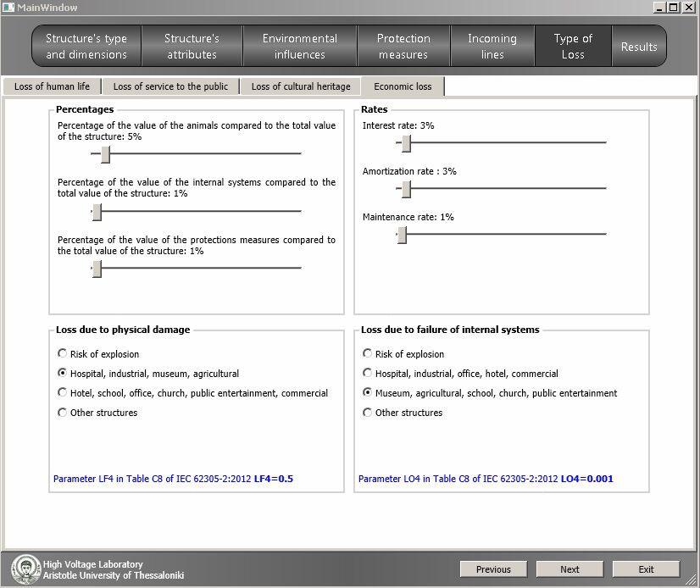Screen dimensions: 700x588
Task: Click the LF4=0.5 parameter value text
Action: coord(274,479)
